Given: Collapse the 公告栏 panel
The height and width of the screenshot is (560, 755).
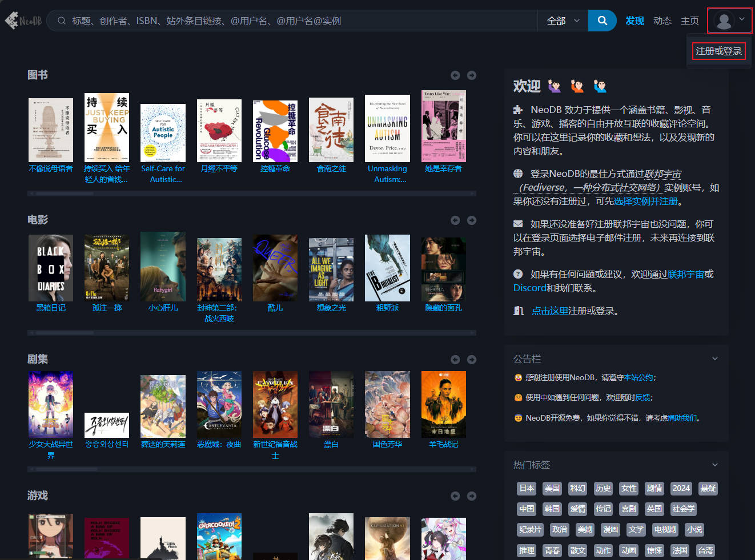Looking at the screenshot, I should pyautogui.click(x=714, y=358).
